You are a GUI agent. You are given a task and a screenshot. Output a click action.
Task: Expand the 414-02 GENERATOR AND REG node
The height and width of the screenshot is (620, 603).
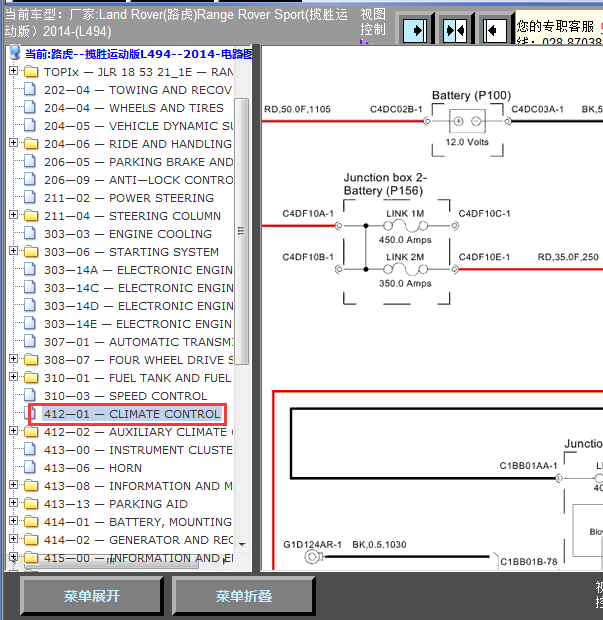13,539
